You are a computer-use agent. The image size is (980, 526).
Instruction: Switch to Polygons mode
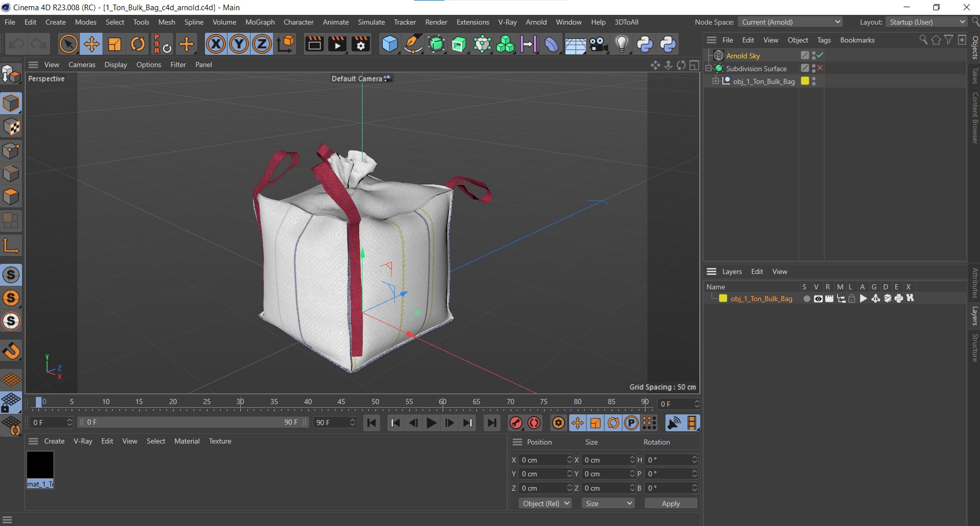click(x=11, y=197)
